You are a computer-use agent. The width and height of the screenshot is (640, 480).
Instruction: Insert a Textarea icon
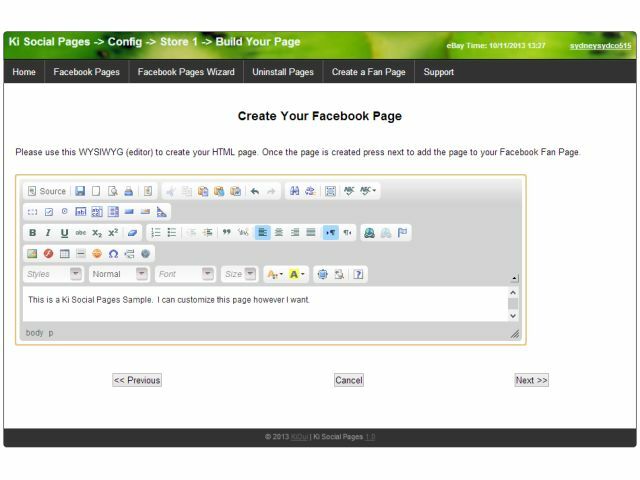97,211
